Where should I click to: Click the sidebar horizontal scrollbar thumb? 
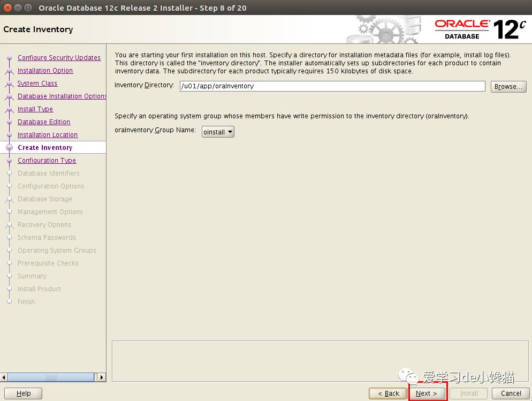tap(51, 377)
